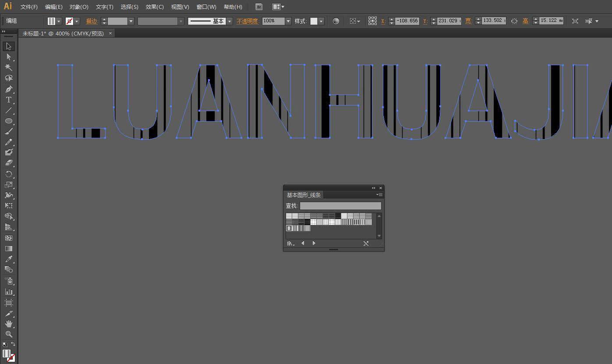Open the stroke weight dropdown
Viewport: 612px width, 364px height.
click(131, 21)
